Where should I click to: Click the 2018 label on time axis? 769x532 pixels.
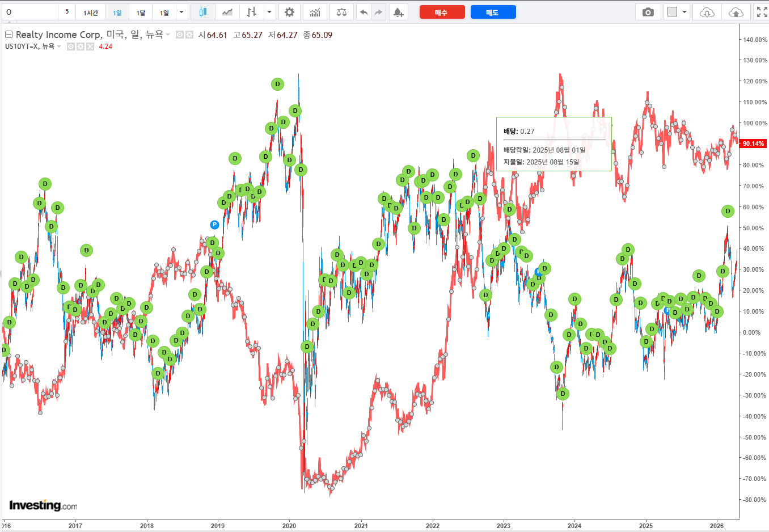point(147,526)
